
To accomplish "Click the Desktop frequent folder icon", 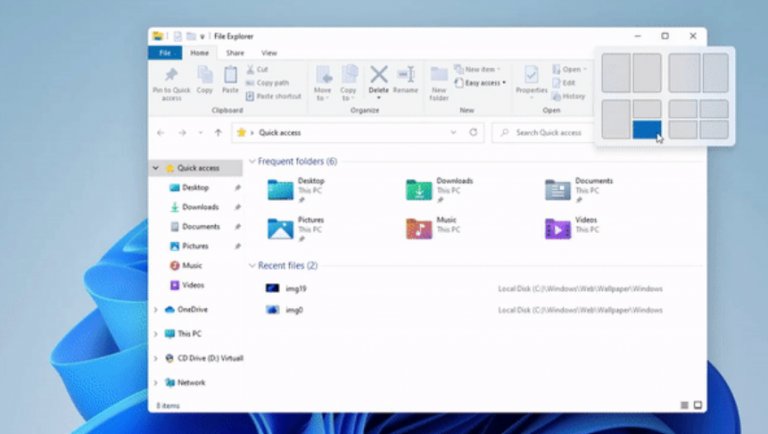I will (280, 190).
